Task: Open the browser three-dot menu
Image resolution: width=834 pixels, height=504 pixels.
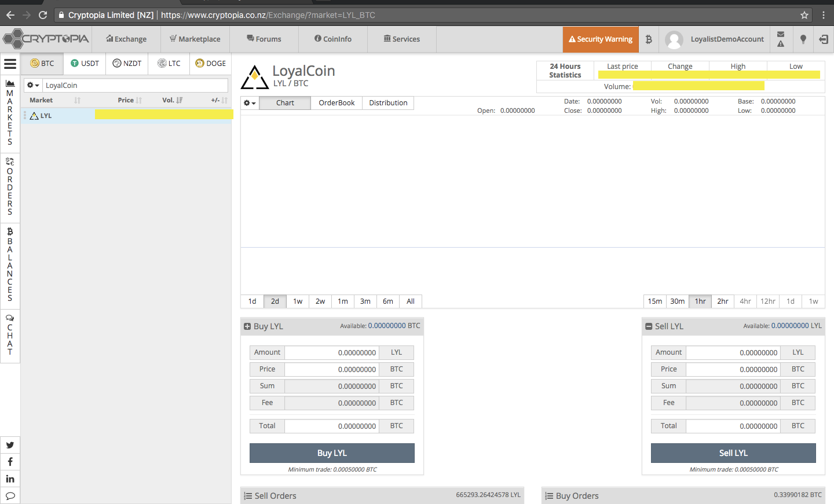Action: click(x=823, y=15)
